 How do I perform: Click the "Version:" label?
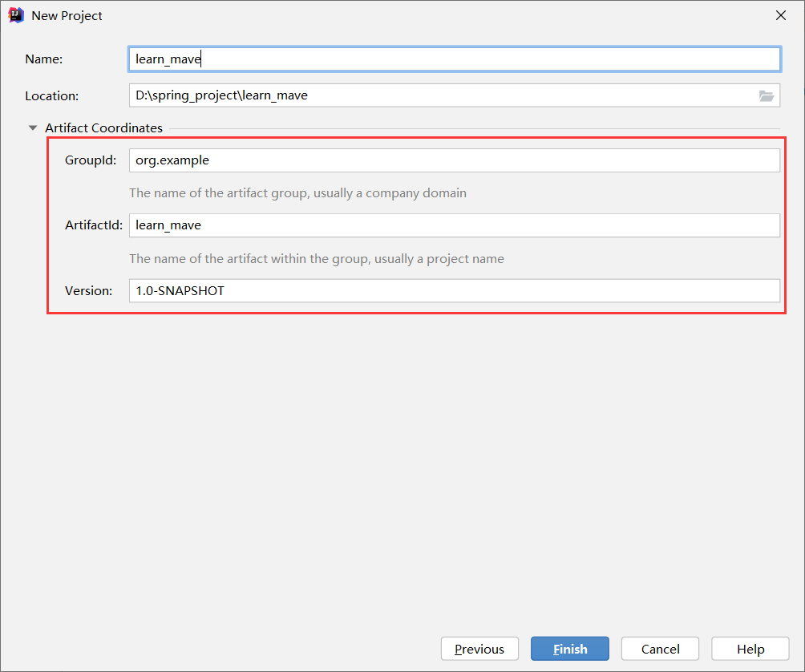tap(89, 290)
